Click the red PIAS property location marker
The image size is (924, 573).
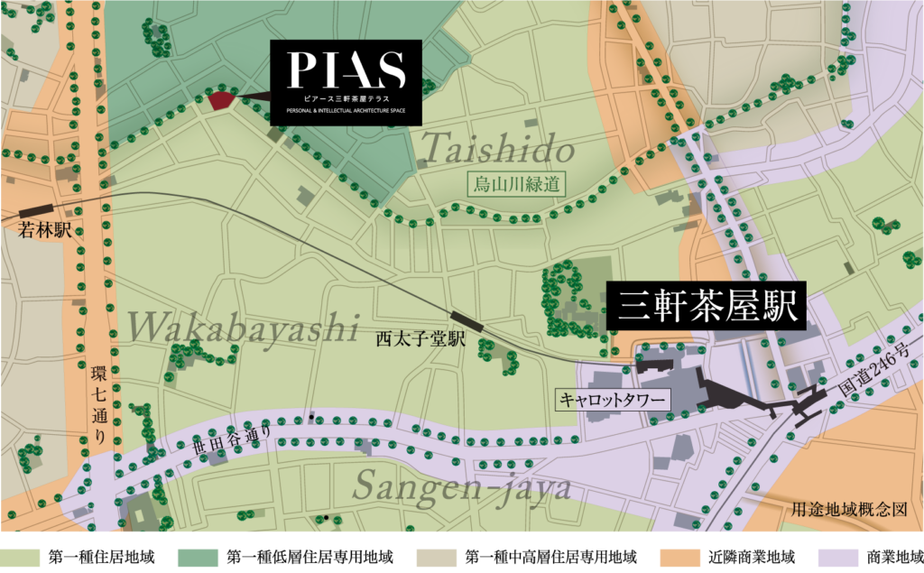click(221, 100)
